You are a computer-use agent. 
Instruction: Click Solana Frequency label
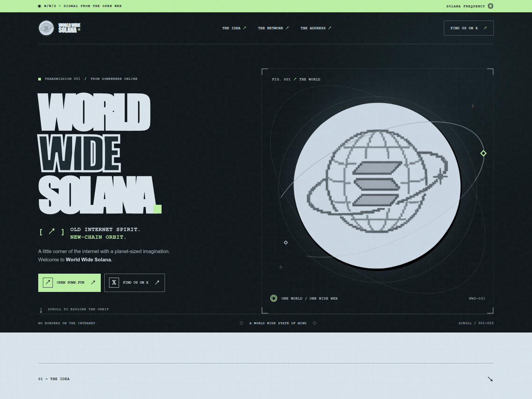point(465,6)
